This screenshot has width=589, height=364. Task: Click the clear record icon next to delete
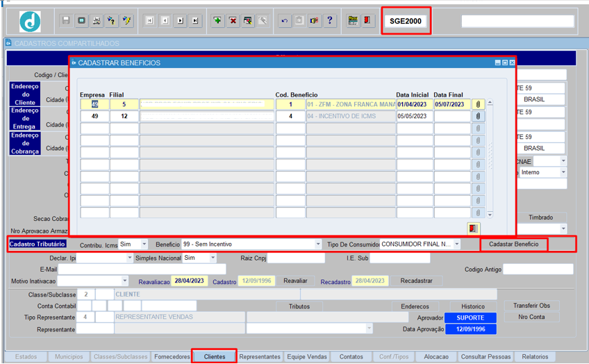(x=248, y=21)
